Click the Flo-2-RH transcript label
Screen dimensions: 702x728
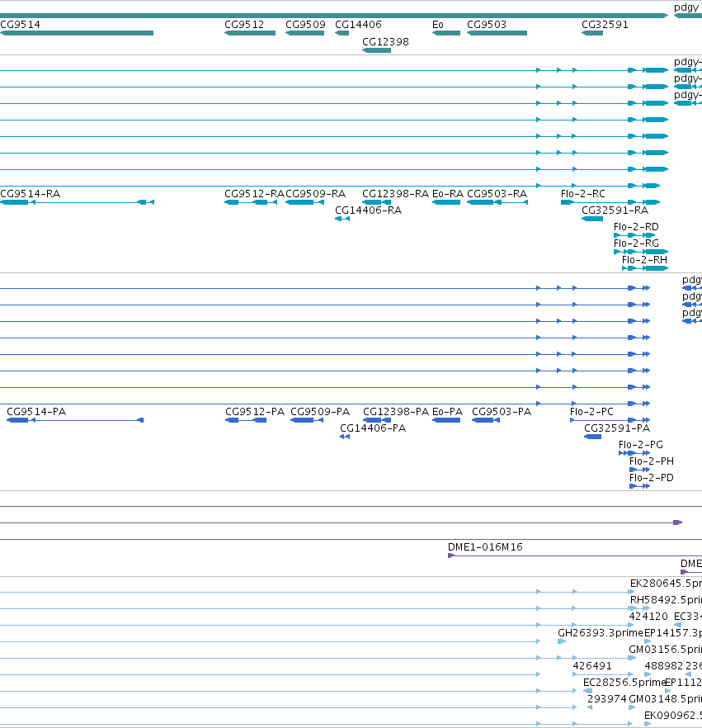click(x=644, y=260)
